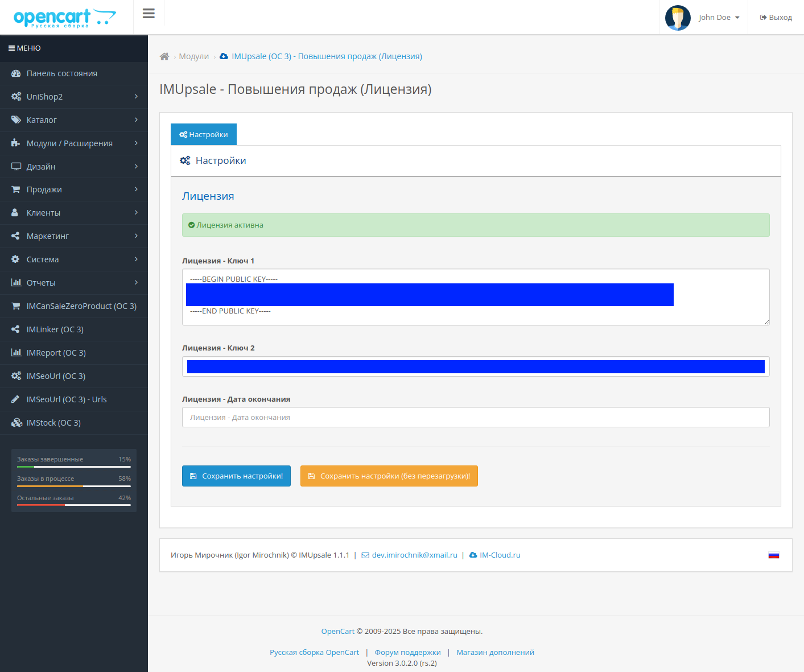Click the green check icon in license alert

(x=192, y=225)
